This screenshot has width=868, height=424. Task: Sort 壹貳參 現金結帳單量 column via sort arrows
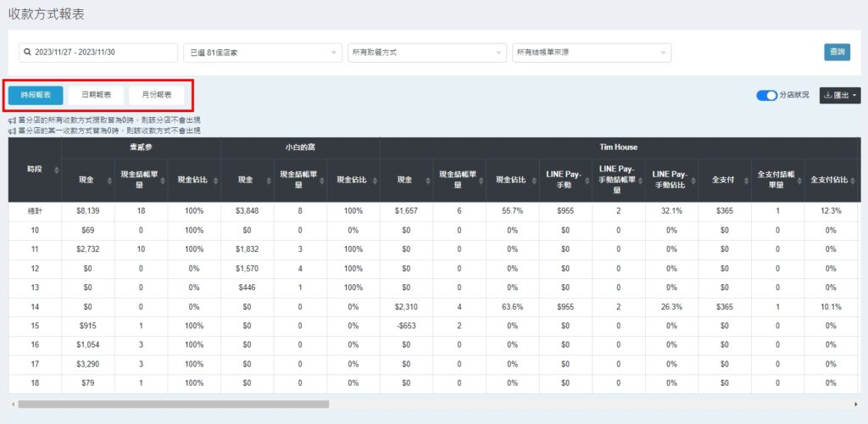point(161,180)
